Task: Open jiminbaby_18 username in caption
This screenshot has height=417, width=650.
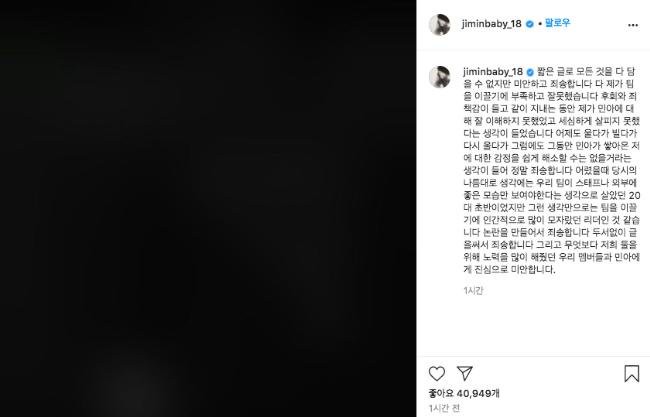Action: (x=493, y=72)
